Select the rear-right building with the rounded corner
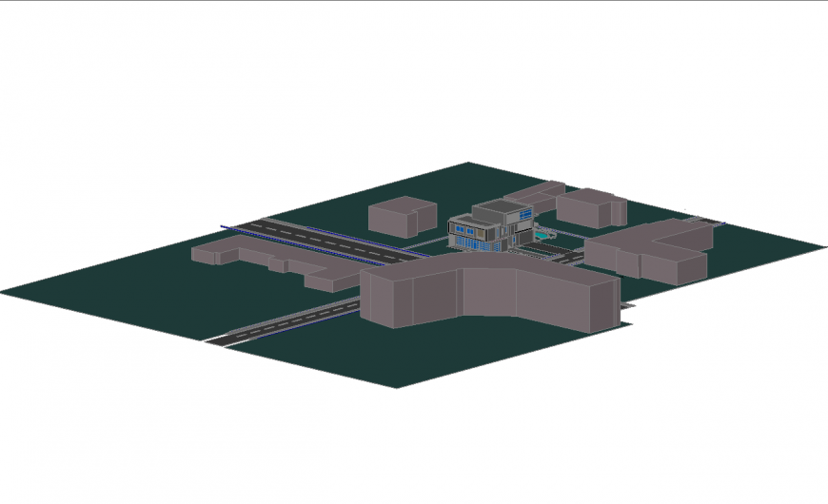 [x=591, y=208]
